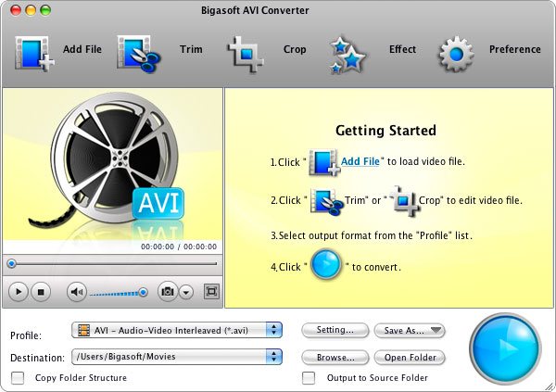Click the Trim scissors icon in toolbar
The width and height of the screenshot is (556, 392).
point(139,54)
